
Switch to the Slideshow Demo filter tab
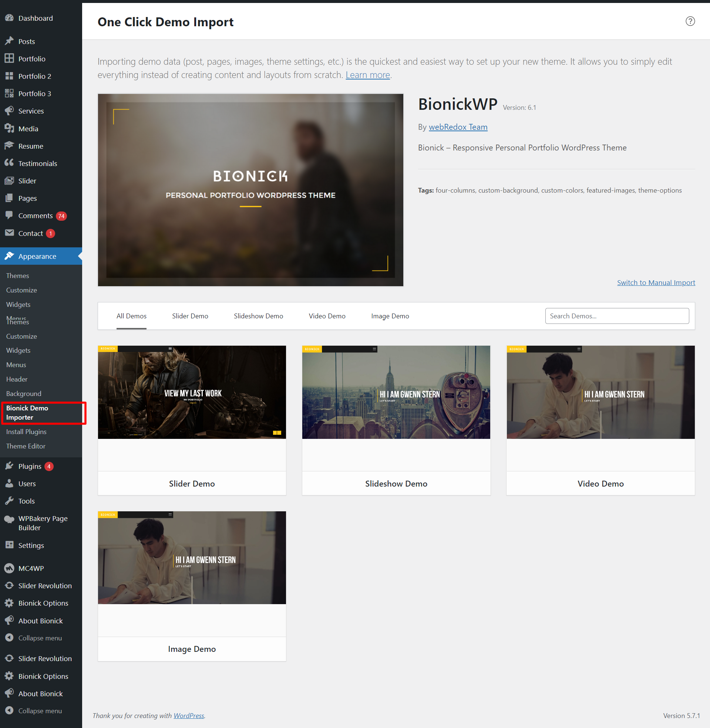point(258,316)
